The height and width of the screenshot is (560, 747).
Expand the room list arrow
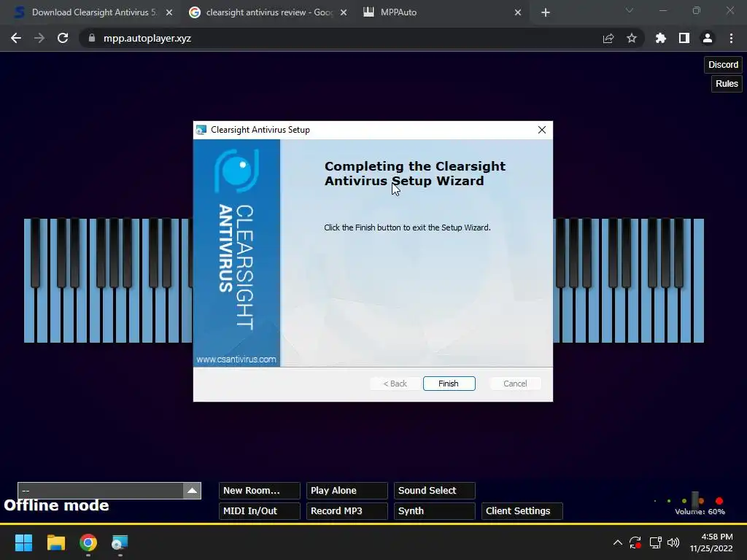coord(193,491)
